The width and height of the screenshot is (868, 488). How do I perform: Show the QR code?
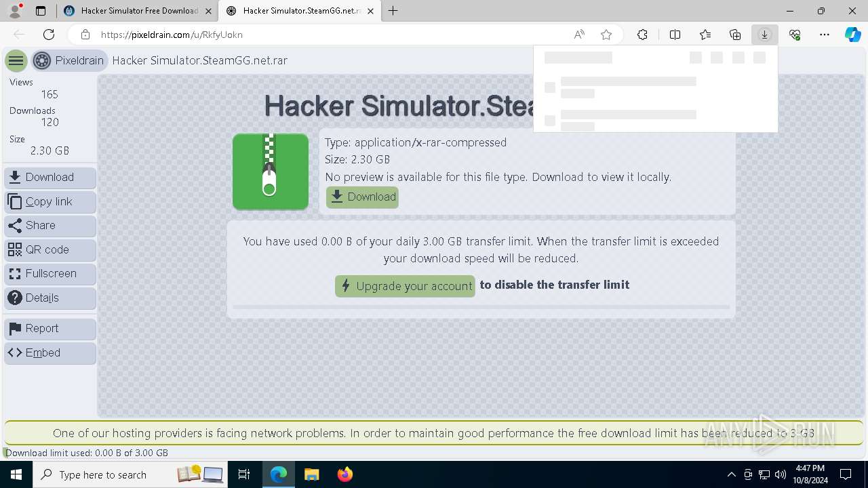50,250
